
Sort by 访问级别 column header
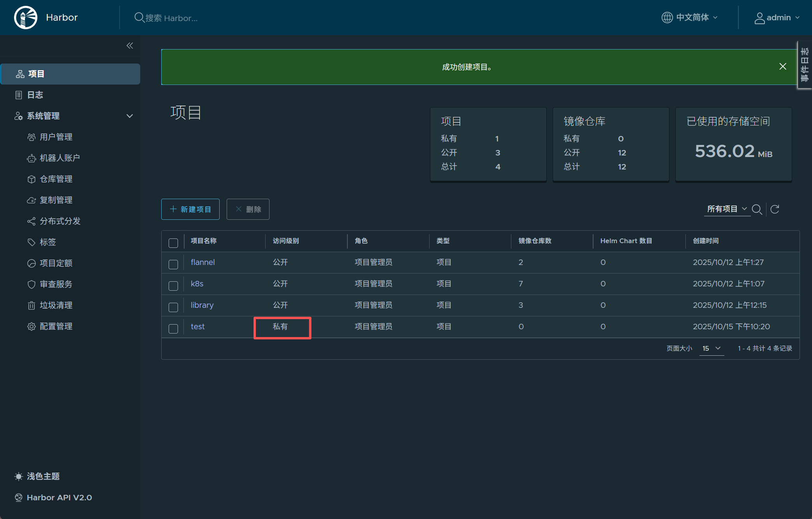[x=286, y=241]
